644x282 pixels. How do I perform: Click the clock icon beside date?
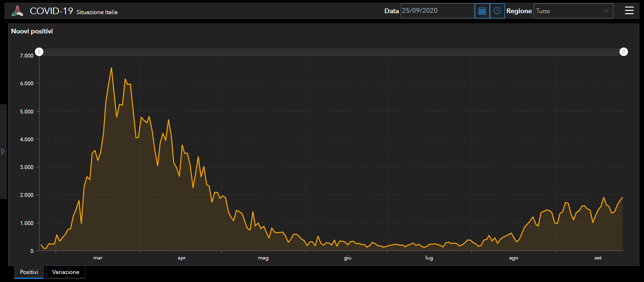(x=497, y=11)
